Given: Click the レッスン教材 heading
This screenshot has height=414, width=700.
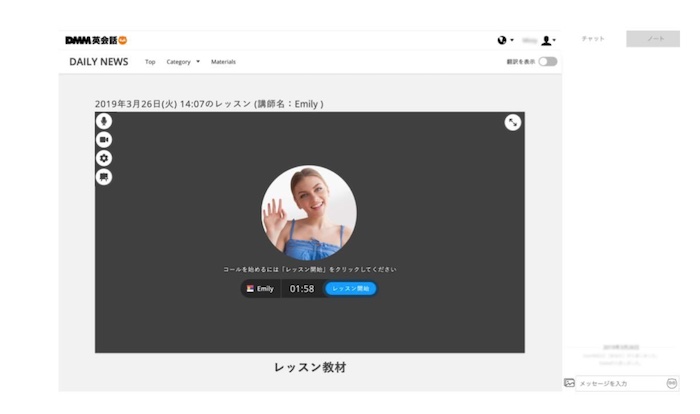Looking at the screenshot, I should pyautogui.click(x=310, y=367).
